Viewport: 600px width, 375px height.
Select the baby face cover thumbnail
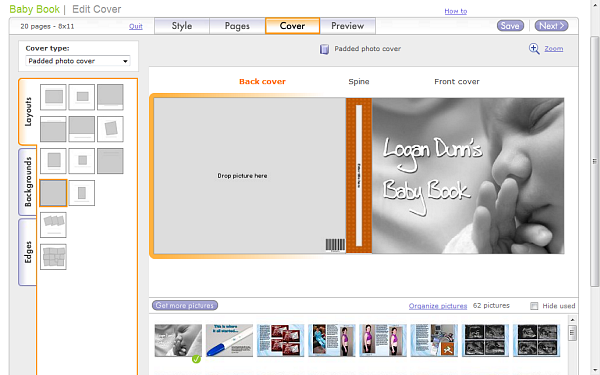click(178, 341)
